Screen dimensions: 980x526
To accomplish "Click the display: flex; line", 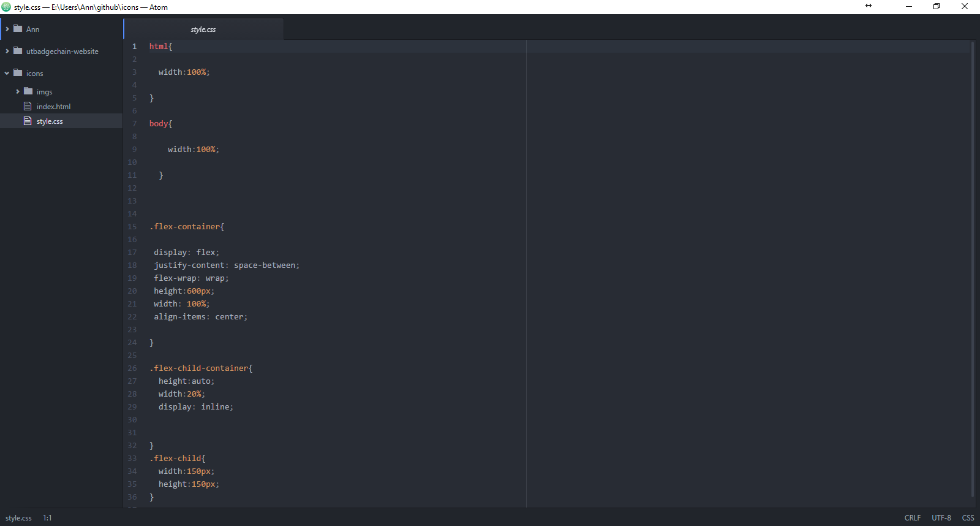I will [x=186, y=253].
